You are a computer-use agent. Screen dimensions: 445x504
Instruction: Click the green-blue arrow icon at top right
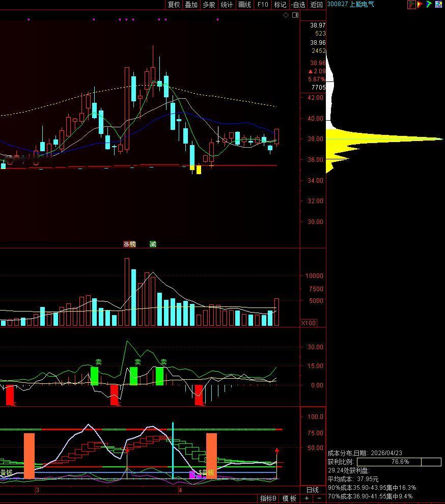tap(429, 5)
